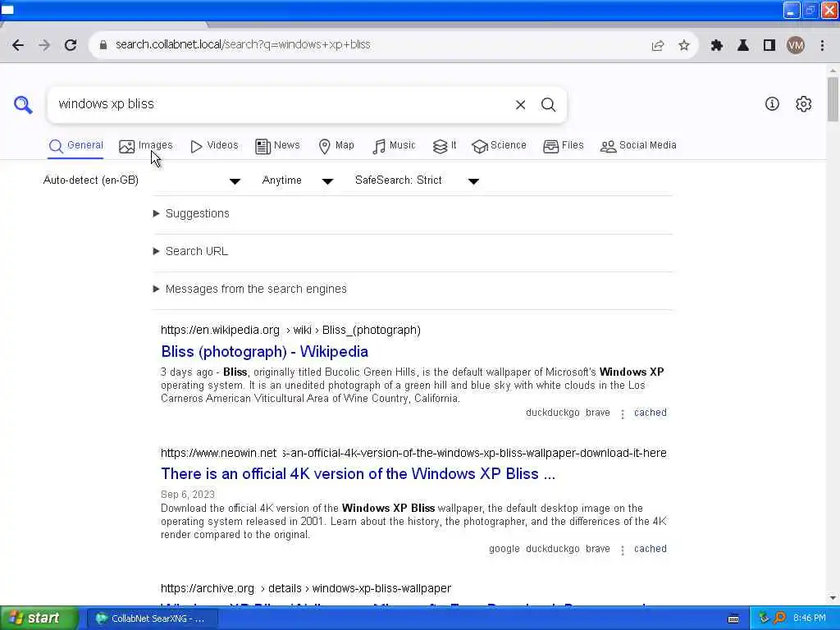The height and width of the screenshot is (630, 840).
Task: Open preferences via the gear icon
Action: (804, 104)
